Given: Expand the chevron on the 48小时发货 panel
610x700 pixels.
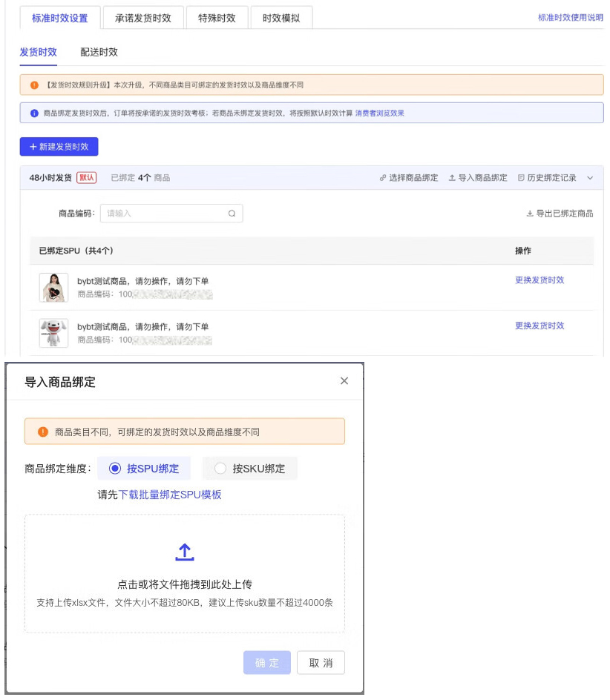Looking at the screenshot, I should (590, 177).
